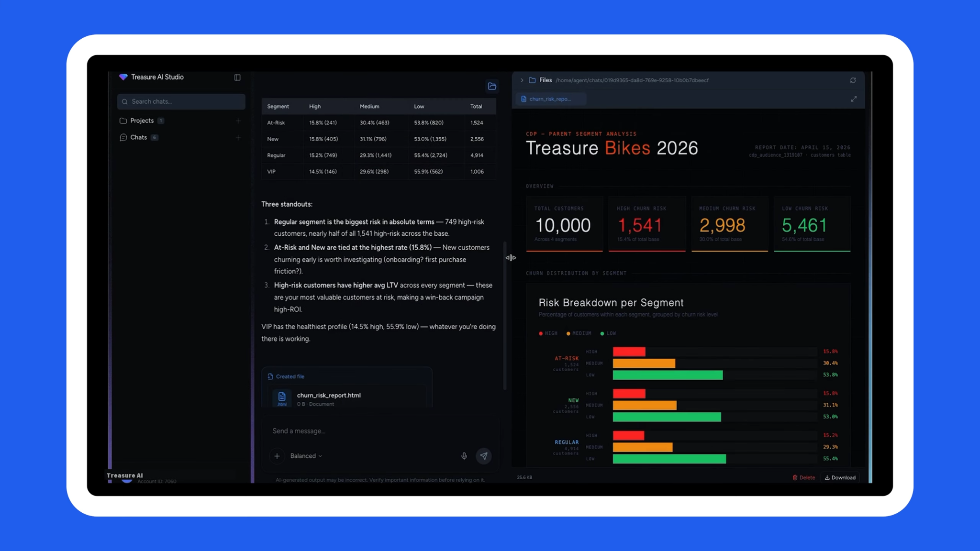The width and height of the screenshot is (980, 551).
Task: Activate microphone voice input
Action: click(x=464, y=456)
